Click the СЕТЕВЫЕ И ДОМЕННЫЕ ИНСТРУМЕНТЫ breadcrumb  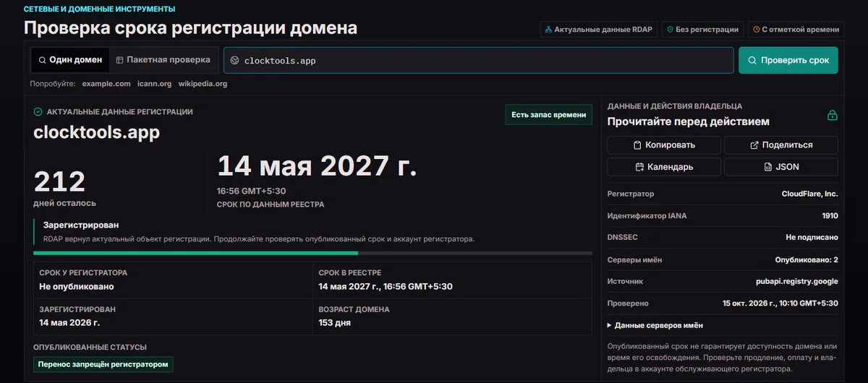click(99, 9)
